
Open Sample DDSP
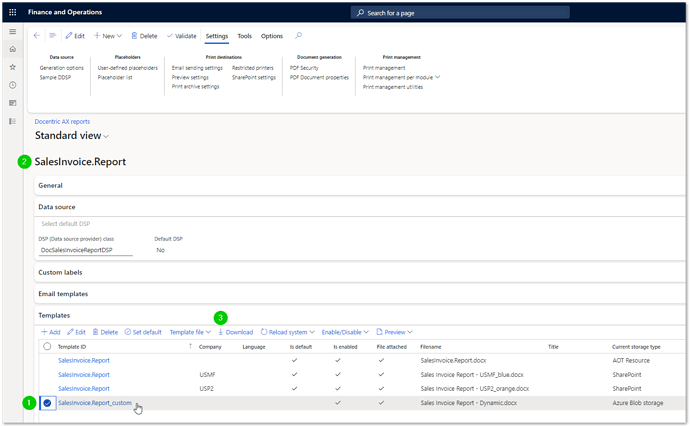pos(55,77)
